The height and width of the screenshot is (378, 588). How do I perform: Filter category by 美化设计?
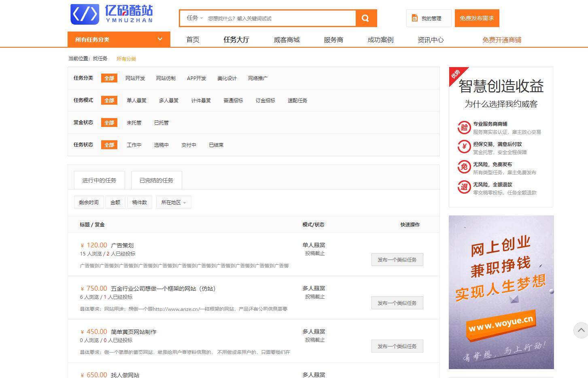tap(227, 78)
